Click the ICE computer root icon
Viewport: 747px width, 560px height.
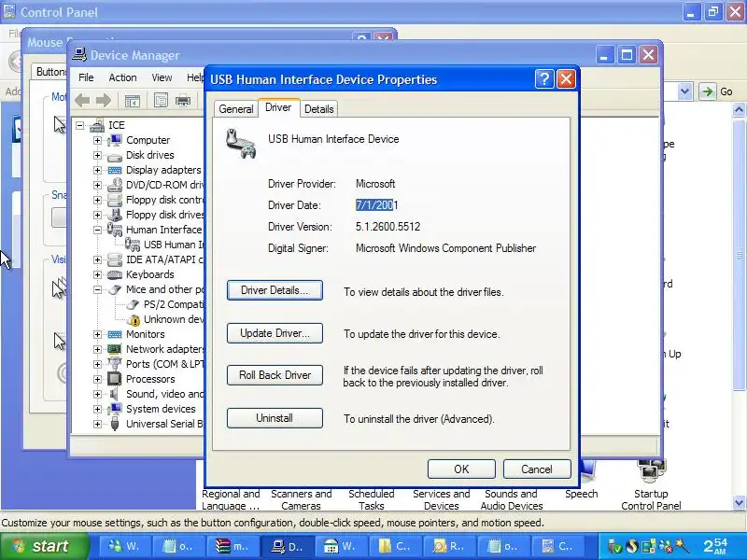click(97, 125)
